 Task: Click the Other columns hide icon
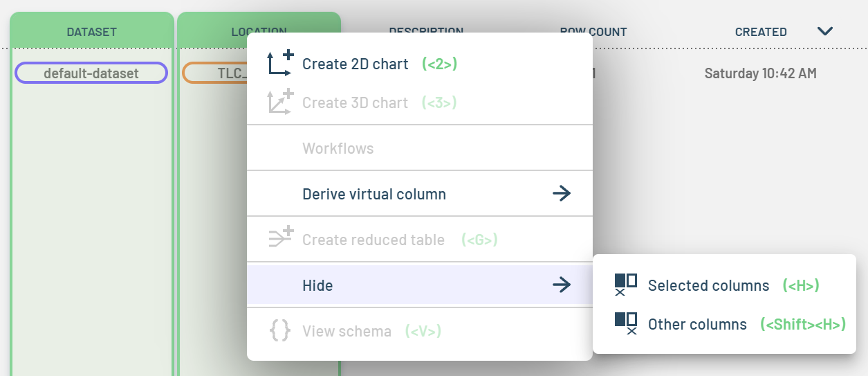pos(625,323)
